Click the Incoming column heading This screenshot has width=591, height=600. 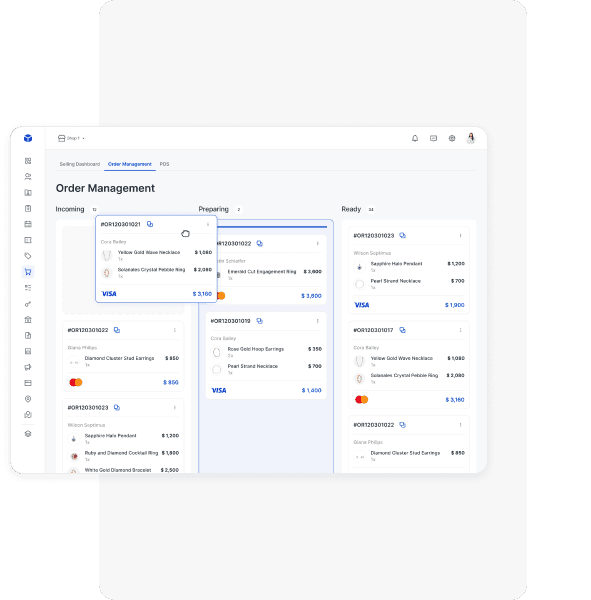click(x=70, y=209)
